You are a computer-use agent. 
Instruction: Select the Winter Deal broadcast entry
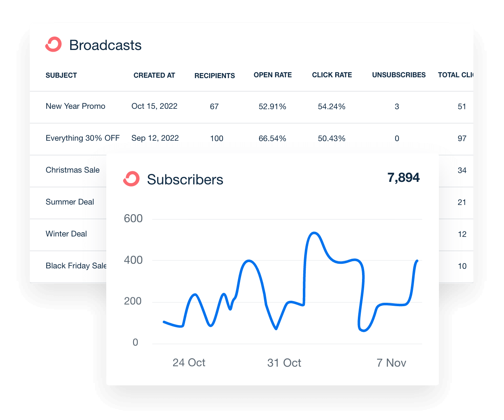point(66,234)
